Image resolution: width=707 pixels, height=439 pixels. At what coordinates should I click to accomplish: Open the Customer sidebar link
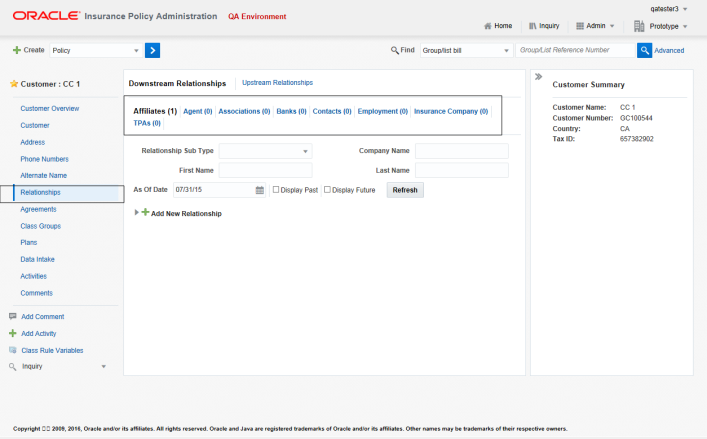click(35, 125)
